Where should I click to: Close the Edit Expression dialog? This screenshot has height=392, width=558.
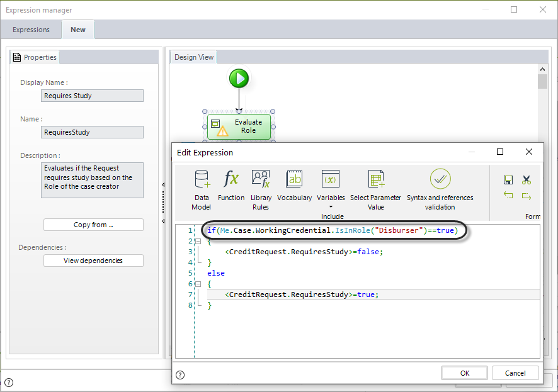tap(529, 152)
